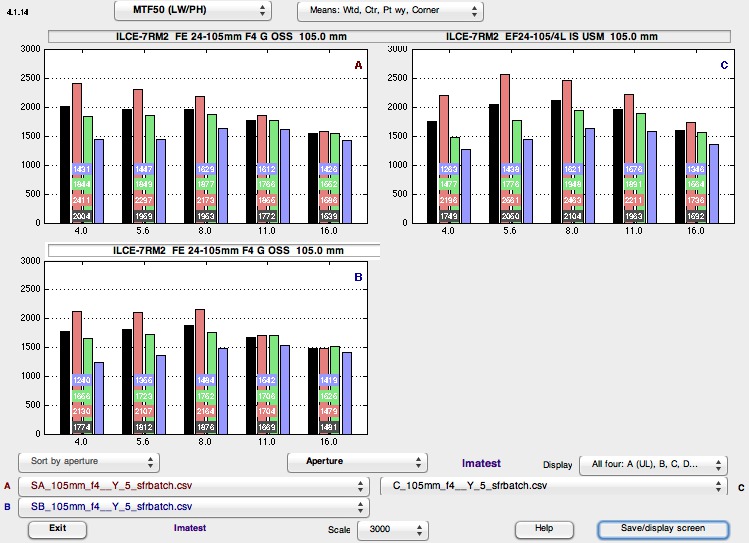Image resolution: width=749 pixels, height=543 pixels.
Task: Click value 1477 in chart C
Action: pos(448,184)
